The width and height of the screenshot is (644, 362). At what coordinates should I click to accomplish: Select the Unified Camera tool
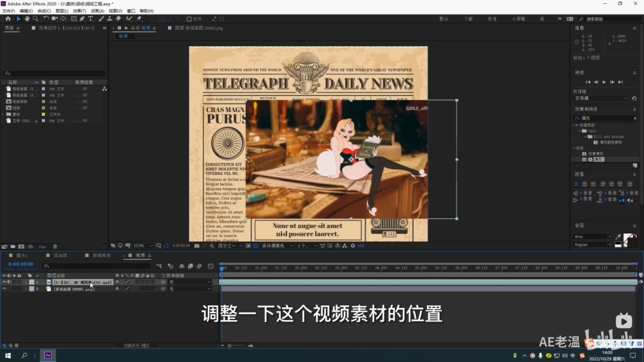tap(54, 19)
